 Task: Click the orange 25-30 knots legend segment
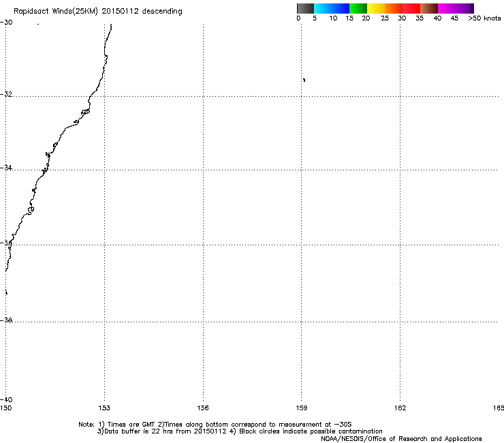[x=394, y=8]
